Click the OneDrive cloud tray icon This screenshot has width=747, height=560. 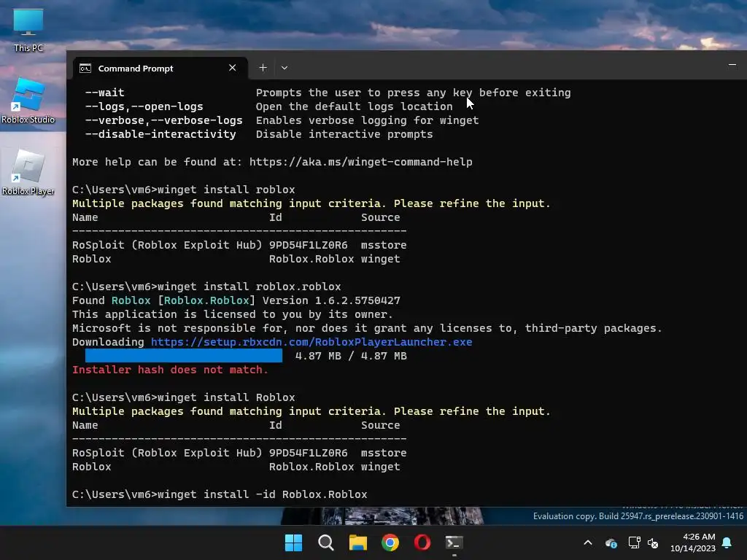[x=611, y=542]
